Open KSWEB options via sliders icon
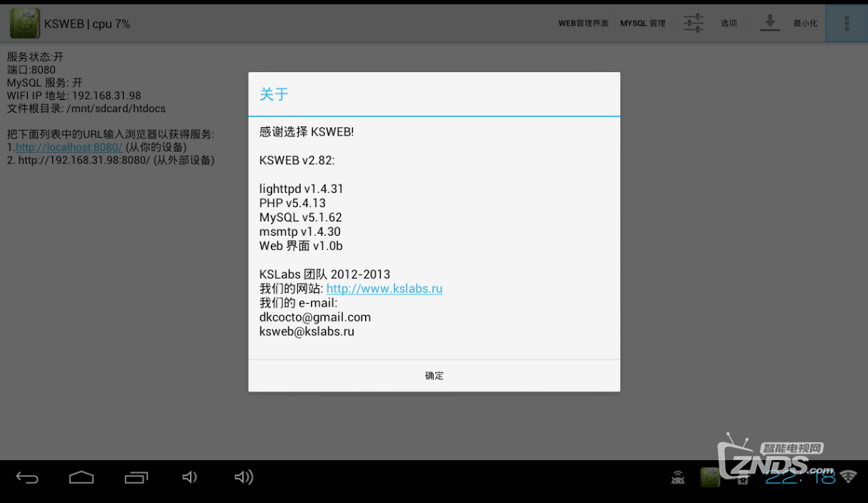This screenshot has height=503, width=868. click(x=692, y=23)
